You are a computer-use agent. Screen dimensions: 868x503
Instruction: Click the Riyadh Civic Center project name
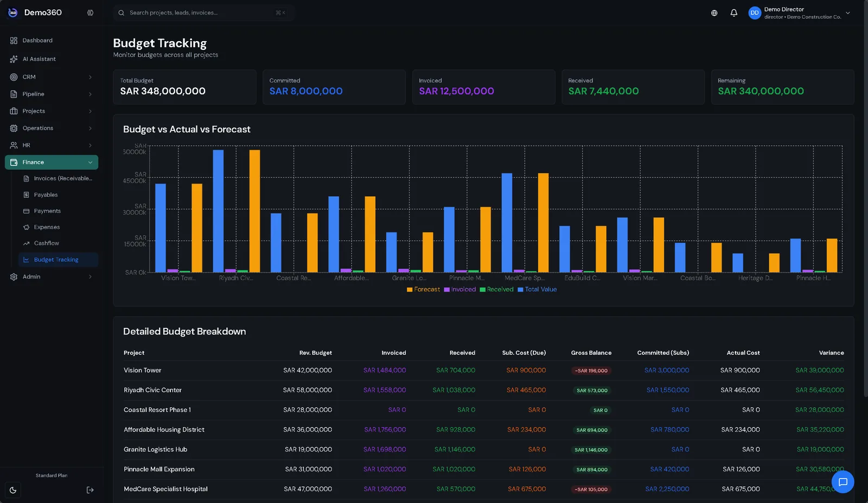pyautogui.click(x=152, y=390)
